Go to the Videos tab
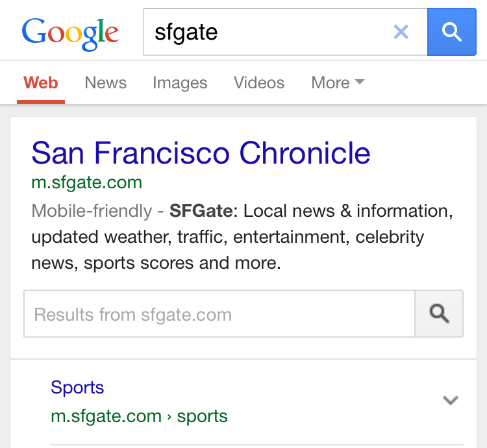Image resolution: width=487 pixels, height=448 pixels. tap(259, 83)
